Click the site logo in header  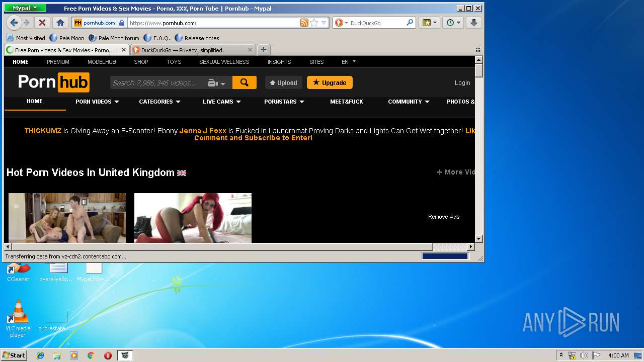pyautogui.click(x=54, y=82)
